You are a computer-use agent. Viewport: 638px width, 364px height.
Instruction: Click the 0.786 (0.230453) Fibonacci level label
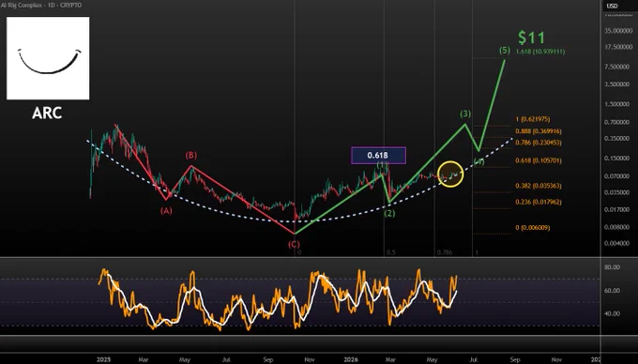pyautogui.click(x=539, y=143)
